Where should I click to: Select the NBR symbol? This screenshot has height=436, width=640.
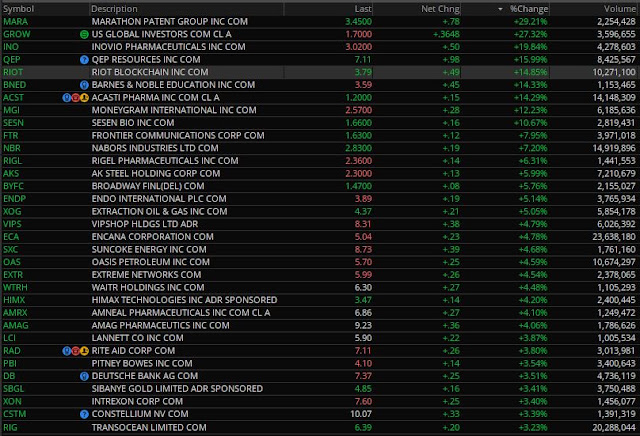(11, 148)
